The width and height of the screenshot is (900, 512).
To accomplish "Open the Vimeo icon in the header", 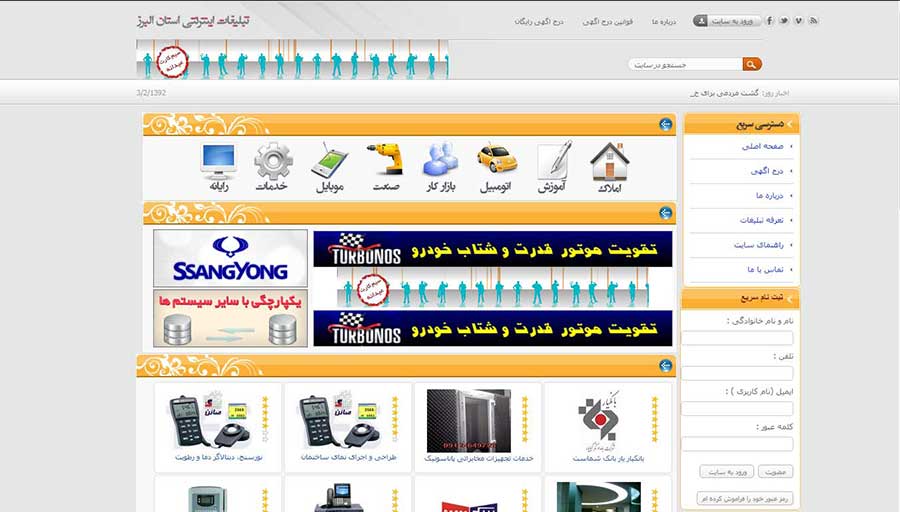I will pos(798,21).
